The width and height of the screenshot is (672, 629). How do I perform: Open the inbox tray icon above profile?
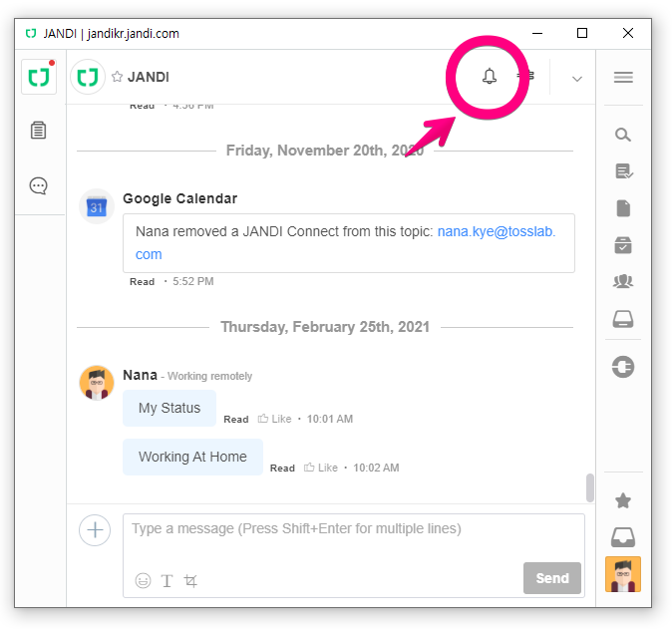pos(623,537)
